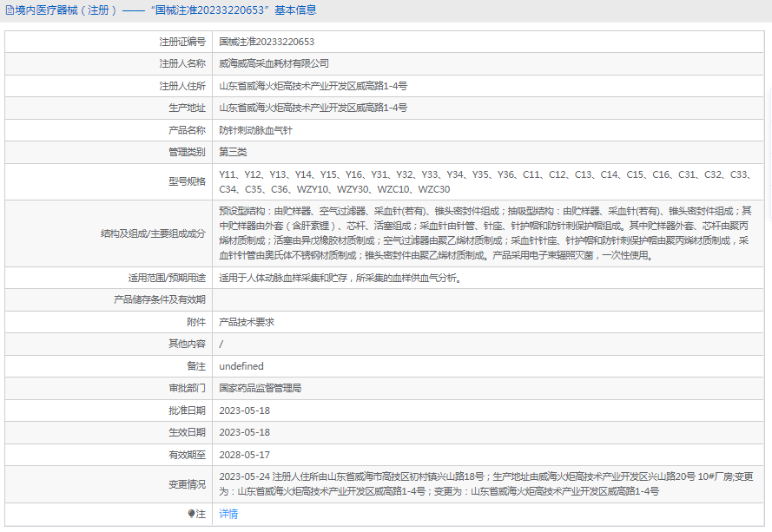
Task: Click the 产品储存条件及有效期 label
Action: pyautogui.click(x=160, y=299)
